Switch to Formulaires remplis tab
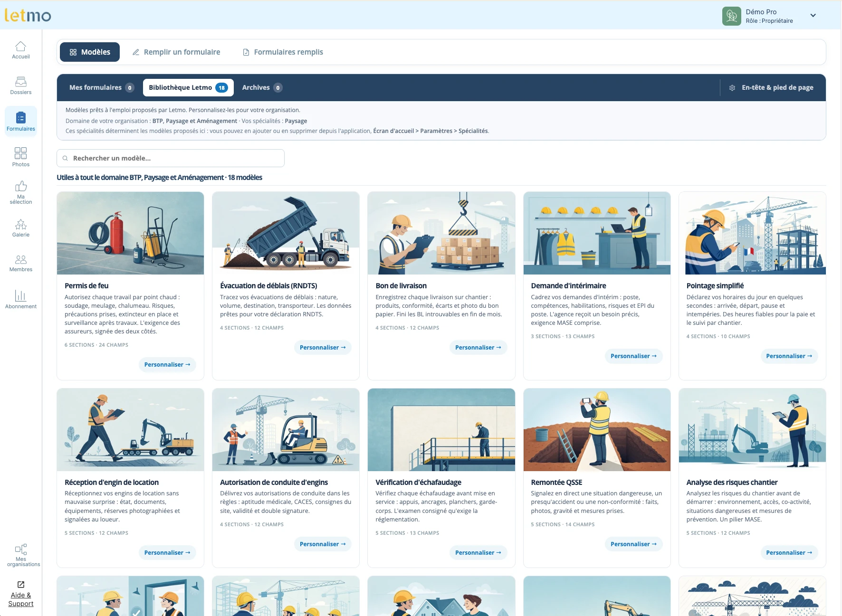Screen dimensions: 842x616 click(283, 52)
